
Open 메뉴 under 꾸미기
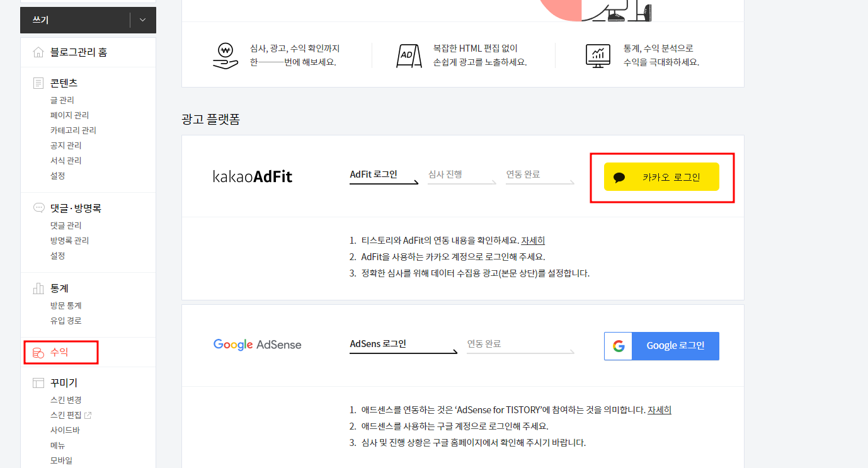pyautogui.click(x=57, y=445)
